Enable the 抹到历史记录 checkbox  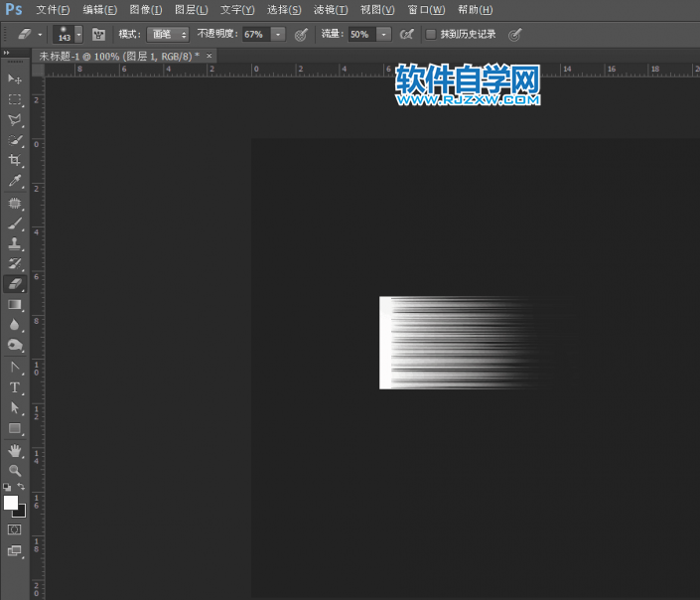pos(430,34)
